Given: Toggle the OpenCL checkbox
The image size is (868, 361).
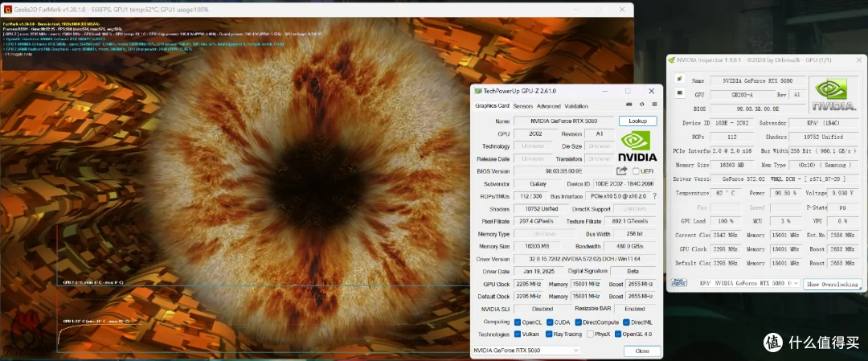Looking at the screenshot, I should point(517,322).
